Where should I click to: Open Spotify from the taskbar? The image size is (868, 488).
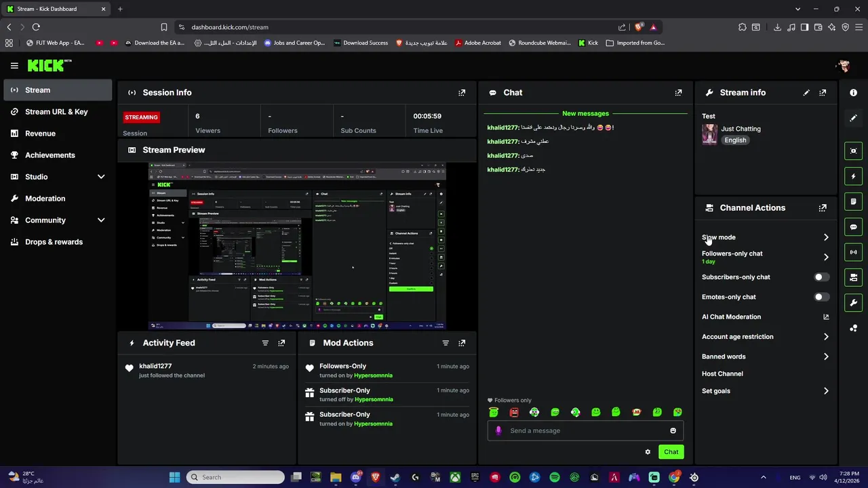click(555, 477)
